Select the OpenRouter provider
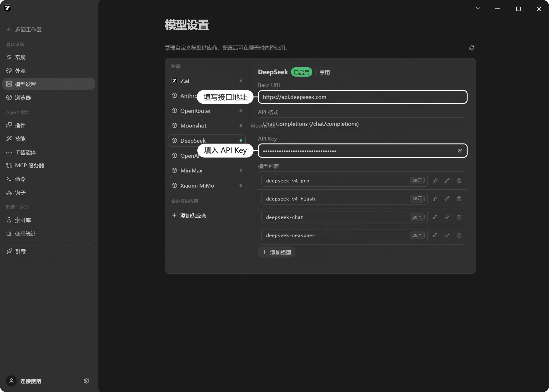This screenshot has width=549, height=392. pos(207,111)
